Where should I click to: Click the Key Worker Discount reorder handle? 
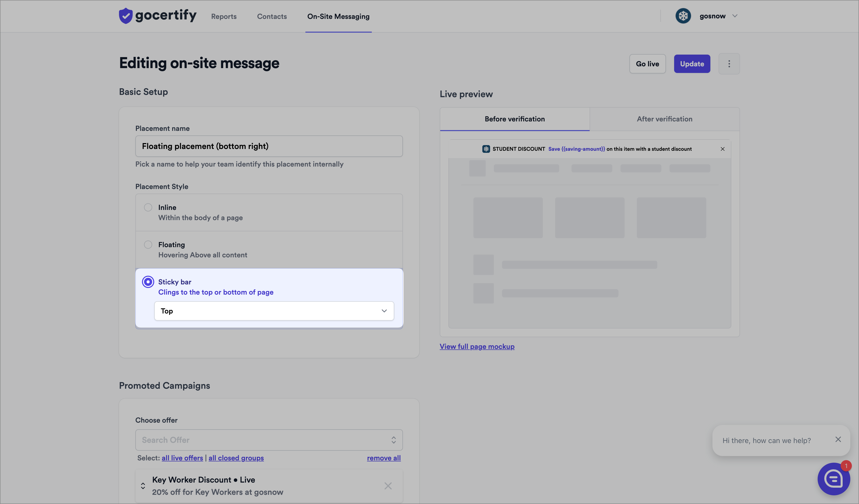point(143,486)
